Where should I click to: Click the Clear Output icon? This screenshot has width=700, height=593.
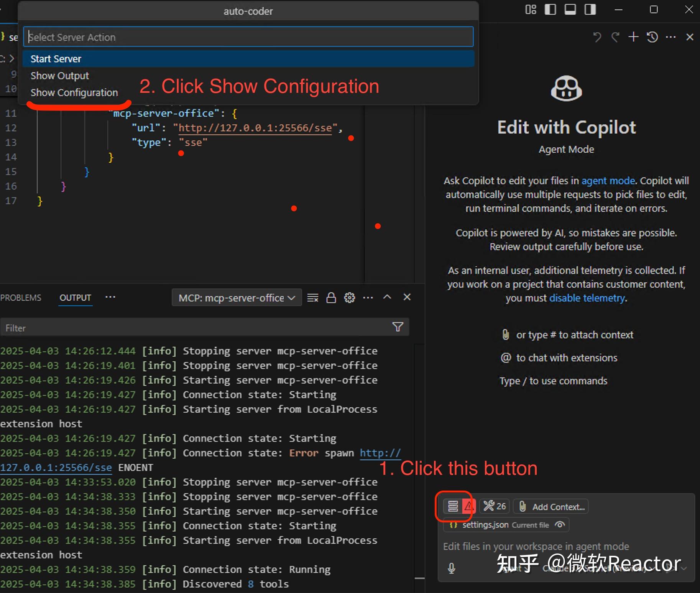click(313, 297)
